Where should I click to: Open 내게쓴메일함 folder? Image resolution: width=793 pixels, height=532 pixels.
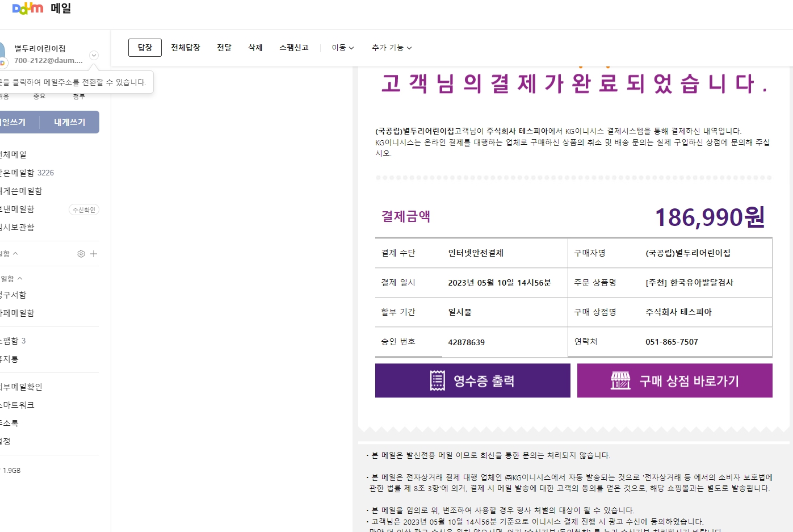[x=20, y=191]
